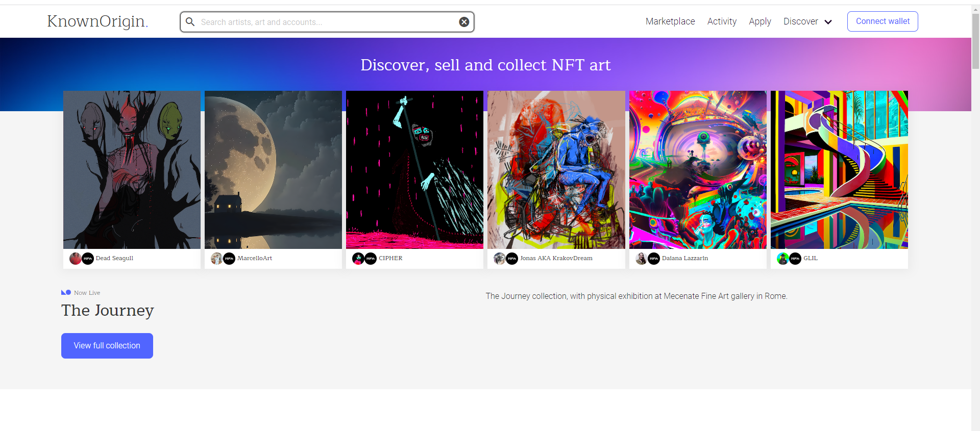This screenshot has width=980, height=431.
Task: Click the black HFA badge beside GLIL
Action: 795,259
